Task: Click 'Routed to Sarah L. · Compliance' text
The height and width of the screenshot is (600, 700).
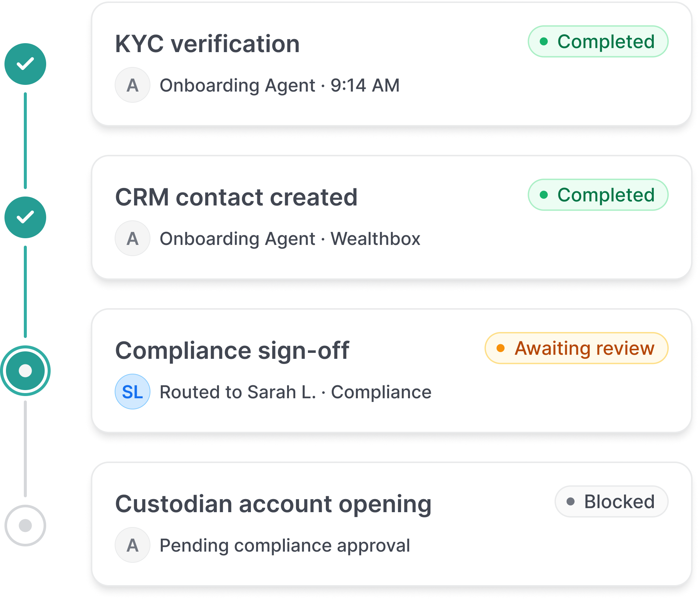Action: tap(296, 392)
